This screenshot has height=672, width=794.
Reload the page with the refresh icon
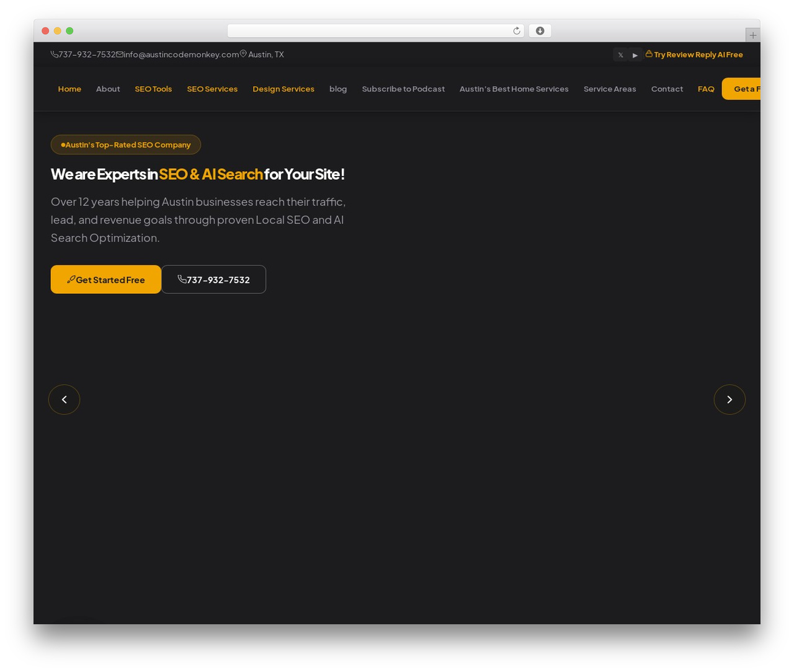[x=516, y=31]
